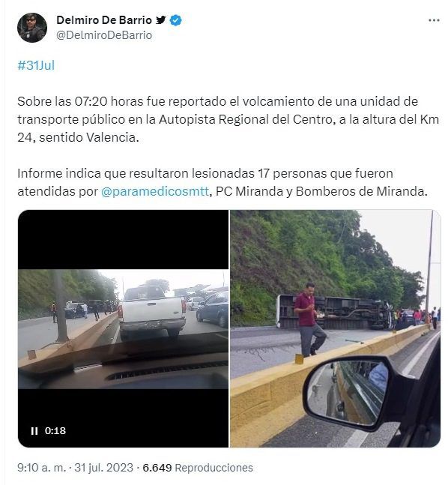Click the Twitter bird emoji beside name
The width and height of the screenshot is (448, 485).
tap(161, 20)
